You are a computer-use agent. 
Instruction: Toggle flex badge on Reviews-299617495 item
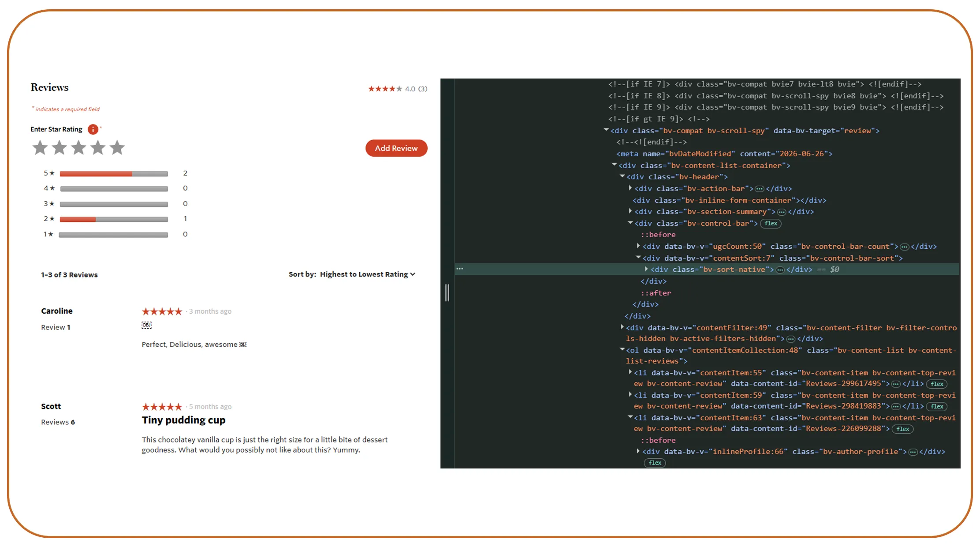[937, 384]
